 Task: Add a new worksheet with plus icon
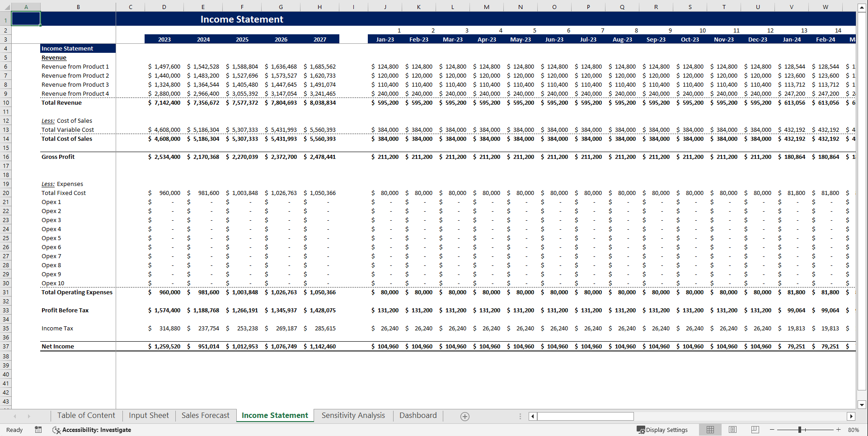coord(464,416)
